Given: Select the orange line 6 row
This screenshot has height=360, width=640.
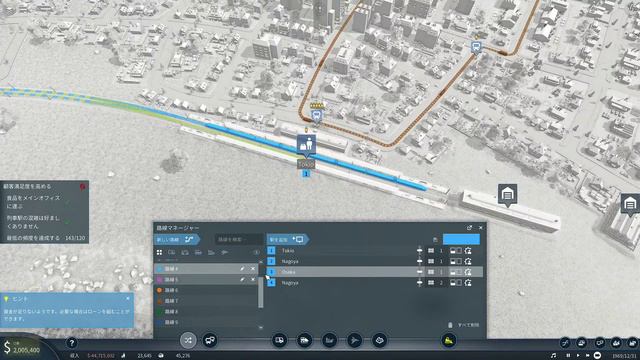Looking at the screenshot, I should tap(206, 290).
